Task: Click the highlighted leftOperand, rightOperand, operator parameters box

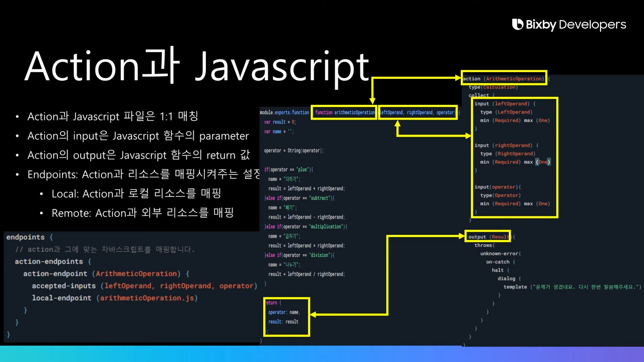Action: point(418,112)
